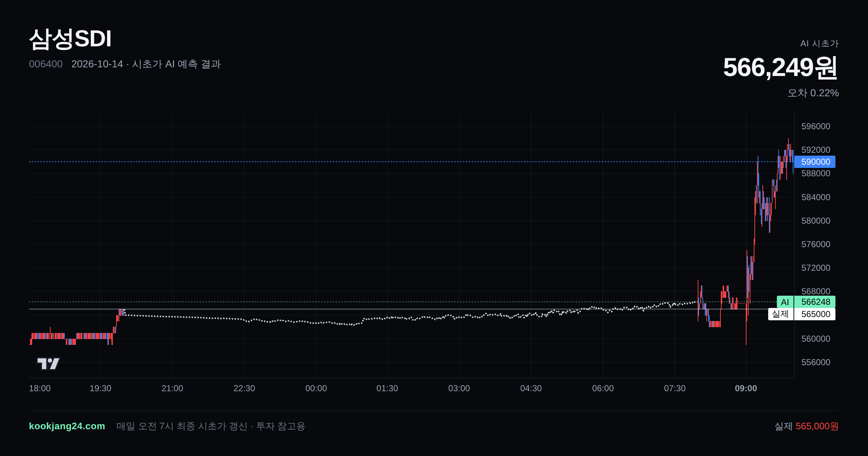
Task: Click the AI 시초가 label
Action: (819, 43)
